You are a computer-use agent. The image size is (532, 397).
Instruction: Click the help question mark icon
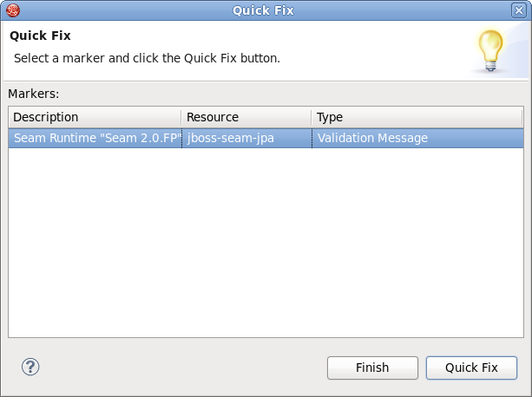pyautogui.click(x=30, y=367)
